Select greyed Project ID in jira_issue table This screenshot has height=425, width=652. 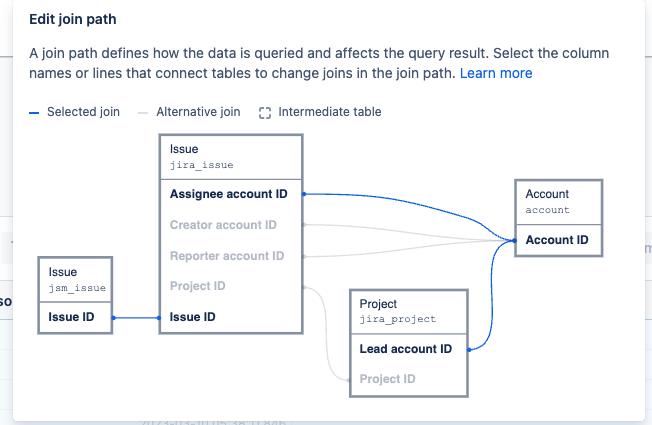tap(198, 286)
